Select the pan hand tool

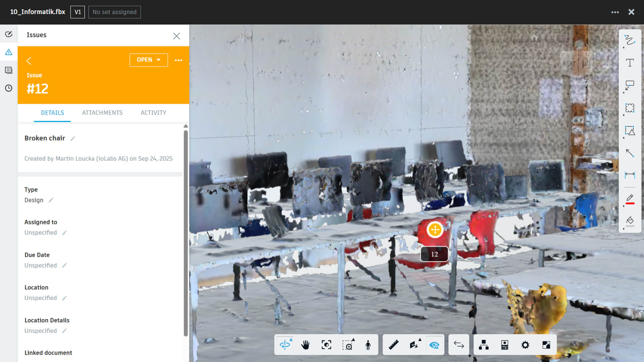(x=305, y=345)
